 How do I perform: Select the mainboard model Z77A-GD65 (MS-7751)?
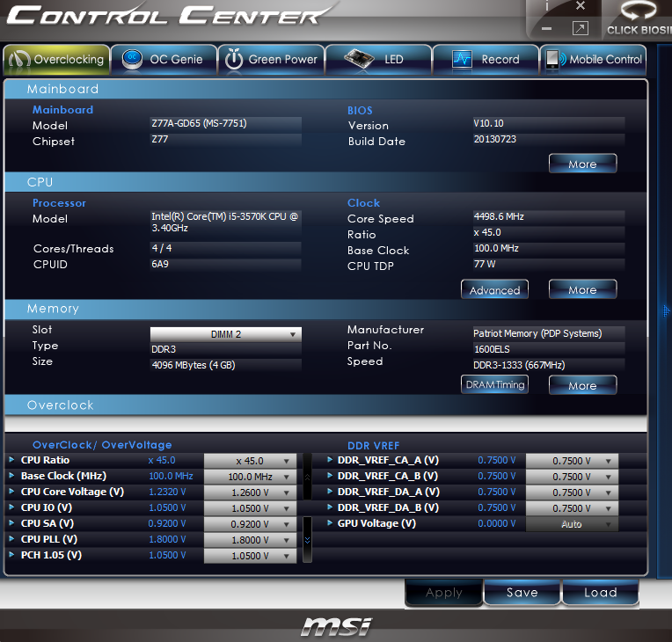pos(199,123)
